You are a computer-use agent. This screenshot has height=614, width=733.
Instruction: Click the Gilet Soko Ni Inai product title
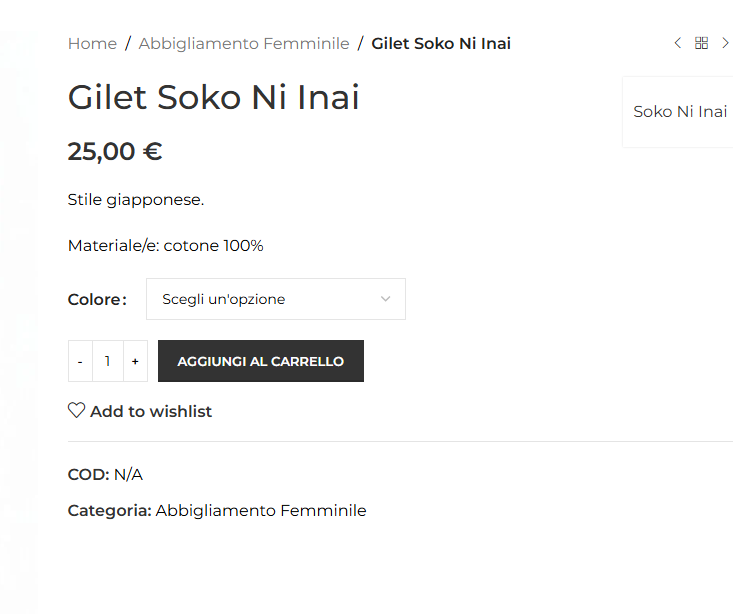point(214,97)
